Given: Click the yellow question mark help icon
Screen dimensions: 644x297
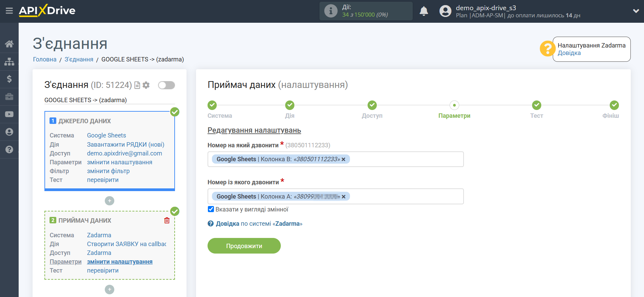Looking at the screenshot, I should tap(547, 49).
